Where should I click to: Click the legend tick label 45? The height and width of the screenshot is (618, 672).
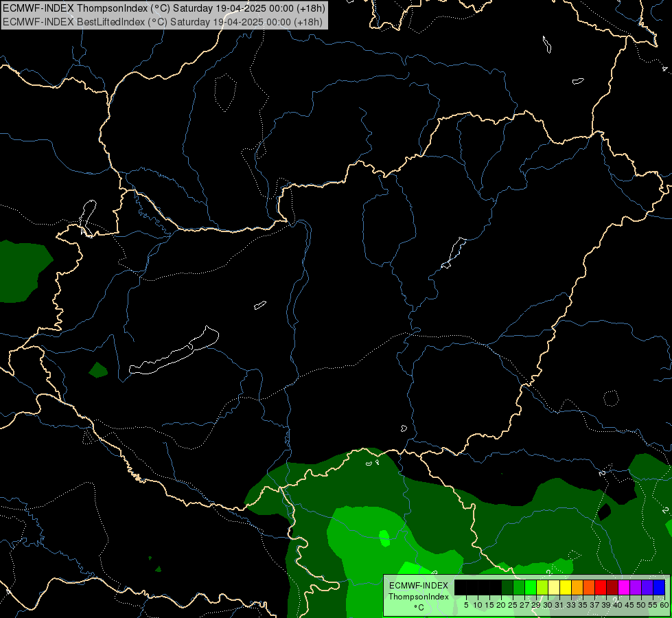629,605
